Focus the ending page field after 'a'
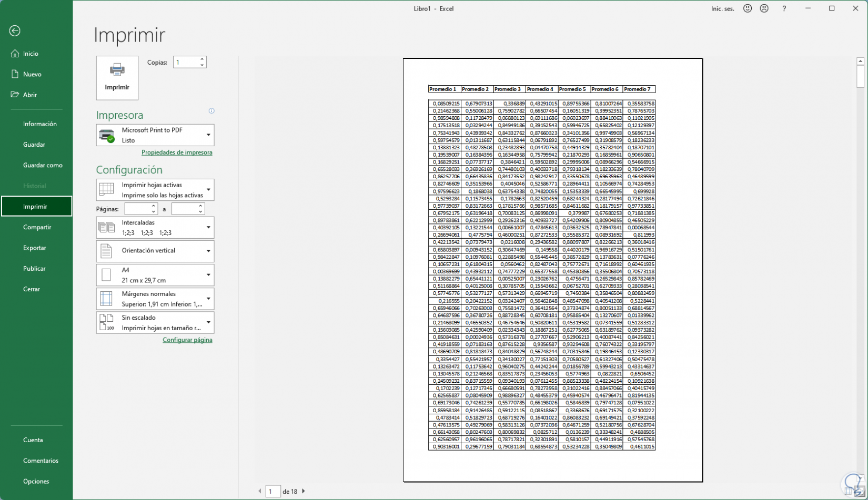Image resolution: width=868 pixels, height=500 pixels. (x=184, y=209)
